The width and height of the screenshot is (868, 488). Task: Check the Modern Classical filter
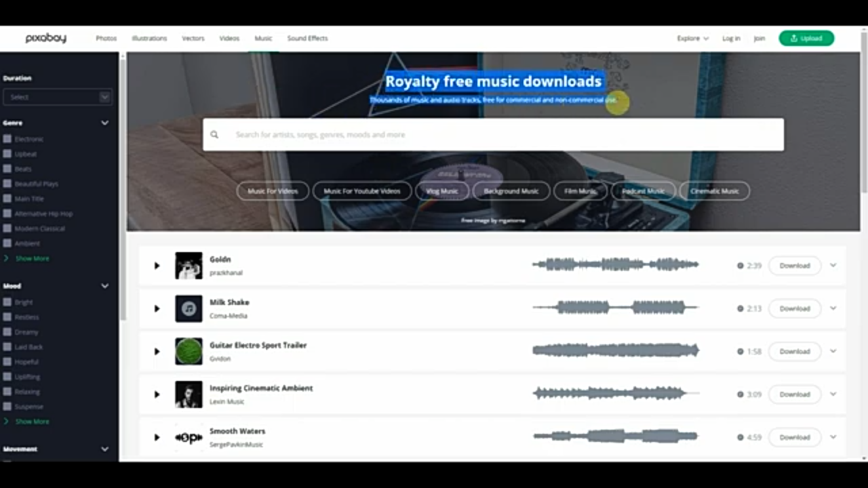point(7,228)
